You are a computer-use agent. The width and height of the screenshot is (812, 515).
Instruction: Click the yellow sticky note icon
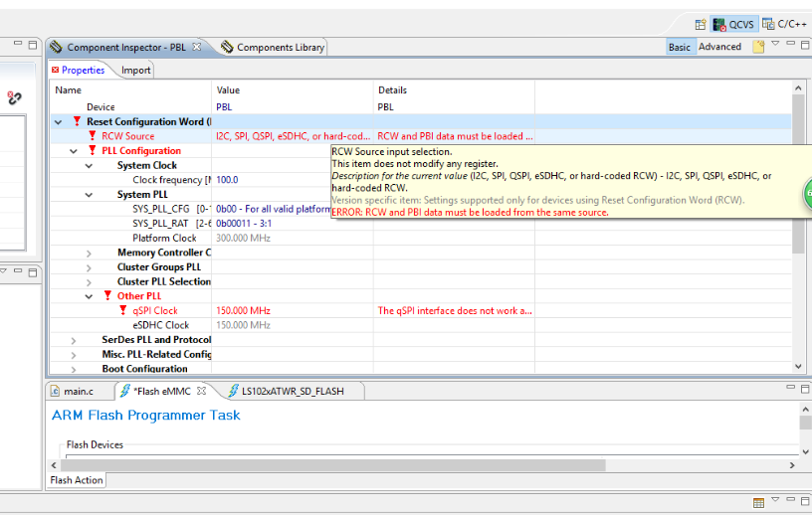point(758,47)
